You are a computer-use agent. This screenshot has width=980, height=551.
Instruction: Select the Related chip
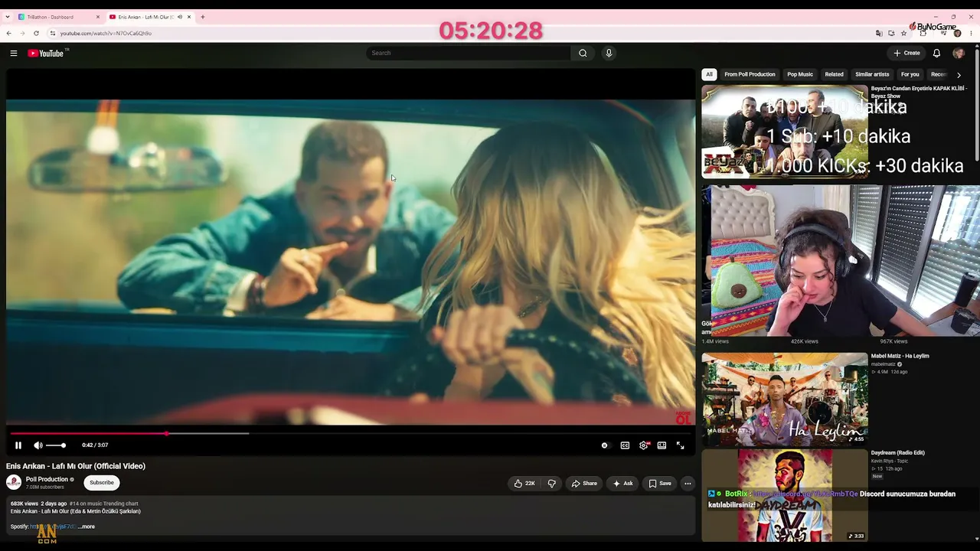pos(834,74)
